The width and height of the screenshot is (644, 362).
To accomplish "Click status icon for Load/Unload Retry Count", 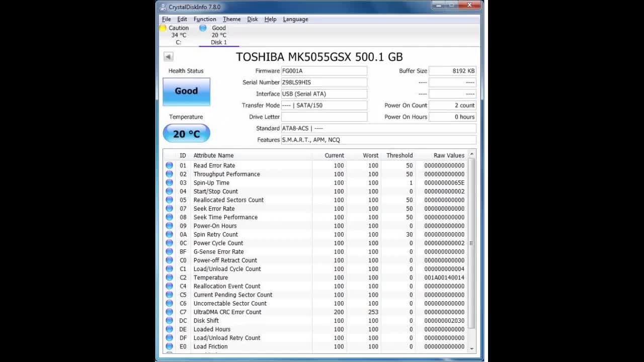I will click(x=169, y=338).
